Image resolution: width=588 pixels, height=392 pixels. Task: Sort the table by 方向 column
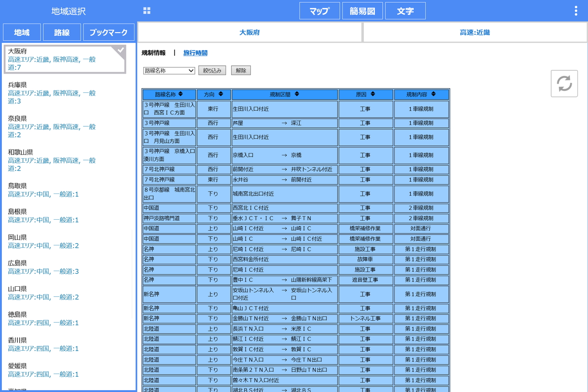click(213, 94)
